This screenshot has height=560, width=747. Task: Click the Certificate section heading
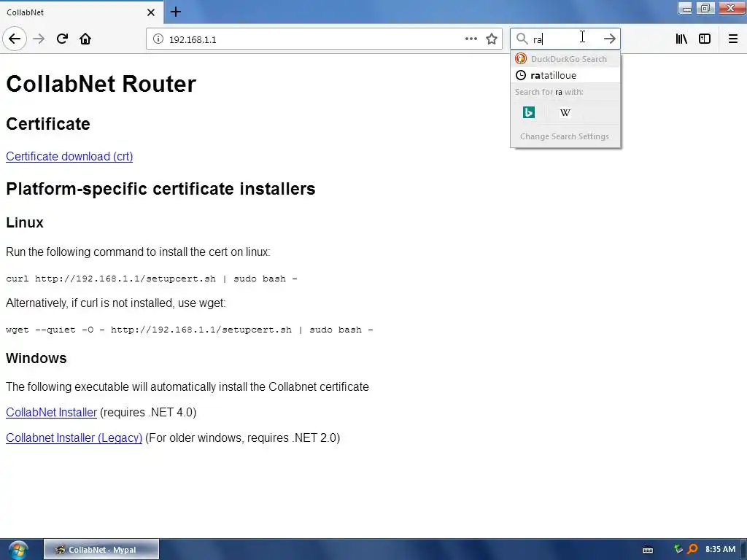tap(48, 124)
